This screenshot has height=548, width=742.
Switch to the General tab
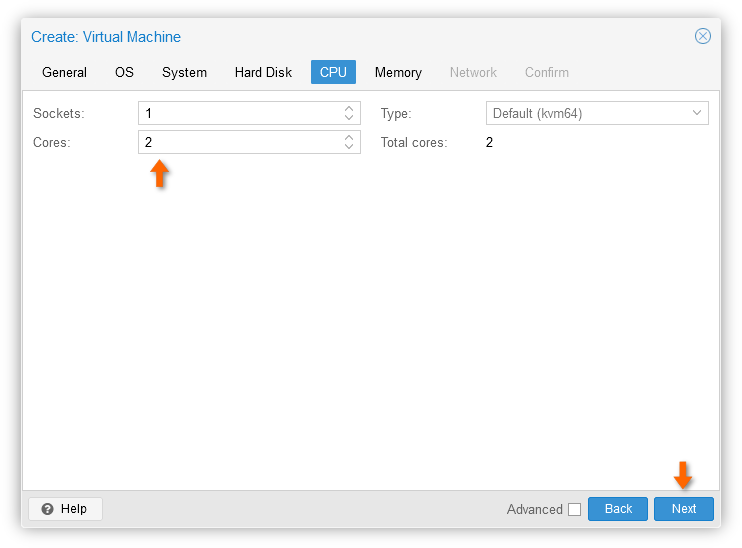(64, 72)
